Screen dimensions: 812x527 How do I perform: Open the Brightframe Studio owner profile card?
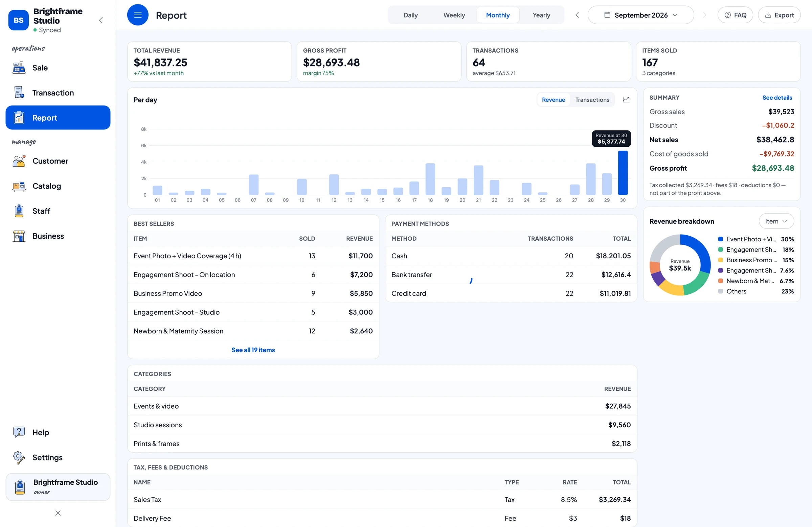58,487
